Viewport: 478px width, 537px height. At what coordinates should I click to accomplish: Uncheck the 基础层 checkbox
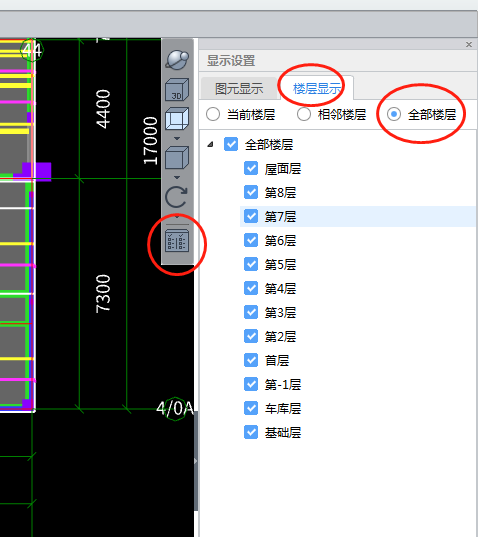251,432
